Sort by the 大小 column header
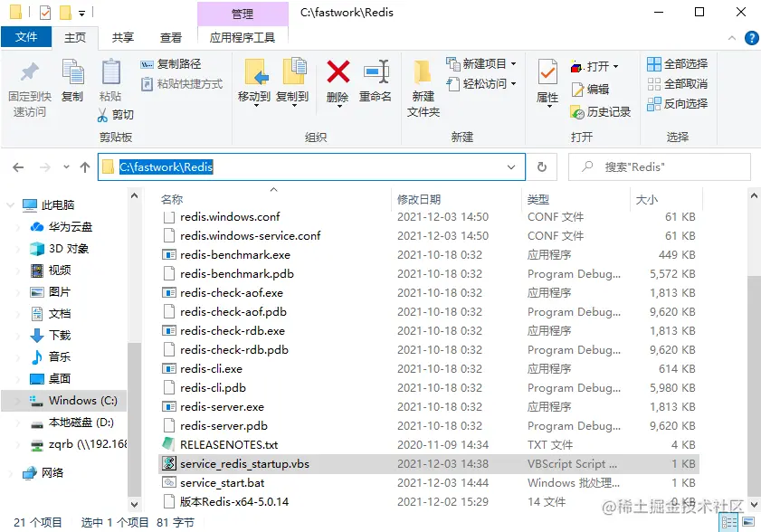Screen dimensions: 761x532 646,199
